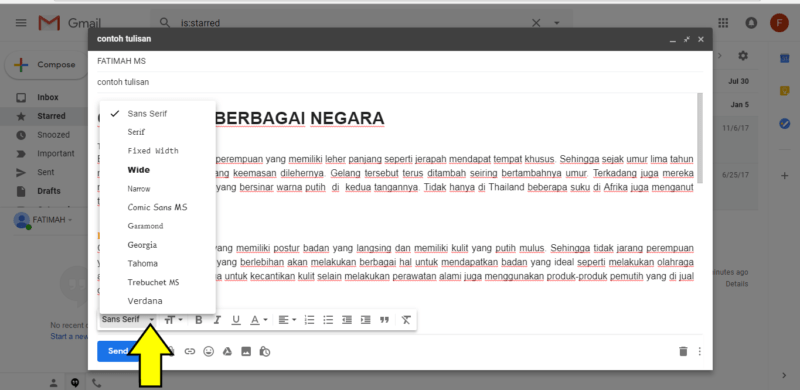Insert a numbered list
The height and width of the screenshot is (390, 800).
pos(309,320)
